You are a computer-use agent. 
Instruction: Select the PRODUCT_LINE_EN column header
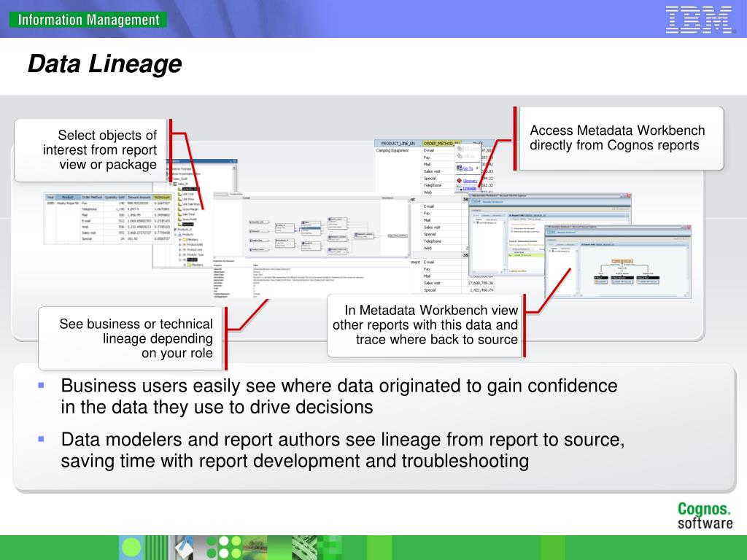point(398,144)
